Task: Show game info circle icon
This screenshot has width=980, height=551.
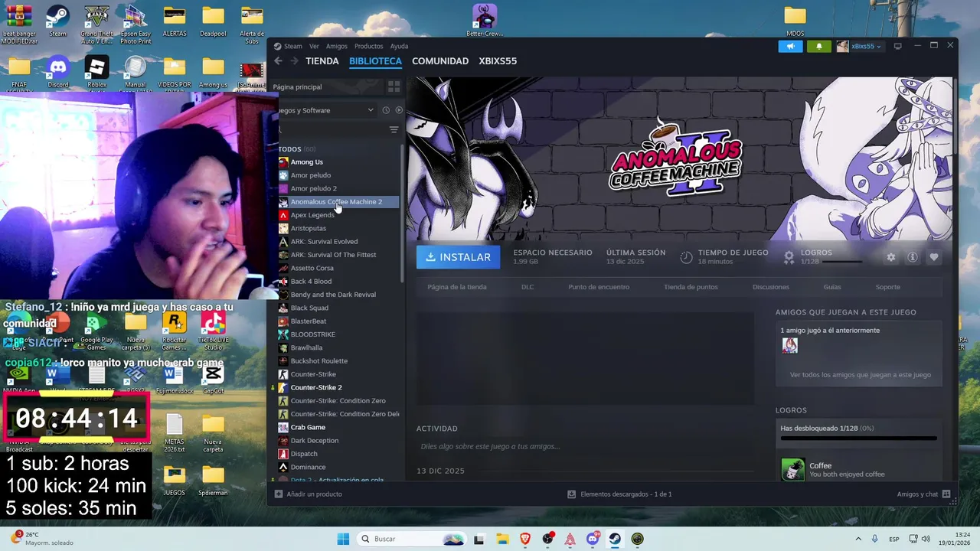Action: (x=913, y=257)
